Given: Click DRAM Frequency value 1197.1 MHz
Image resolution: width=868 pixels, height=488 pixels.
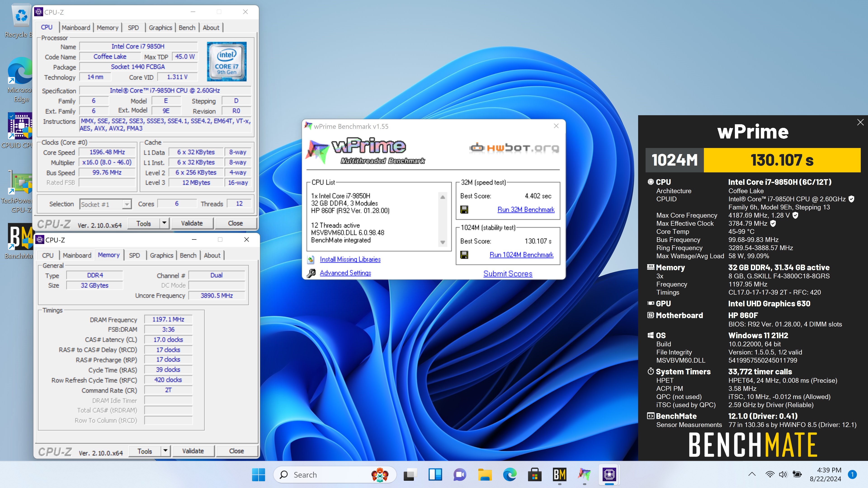Looking at the screenshot, I should [x=168, y=319].
